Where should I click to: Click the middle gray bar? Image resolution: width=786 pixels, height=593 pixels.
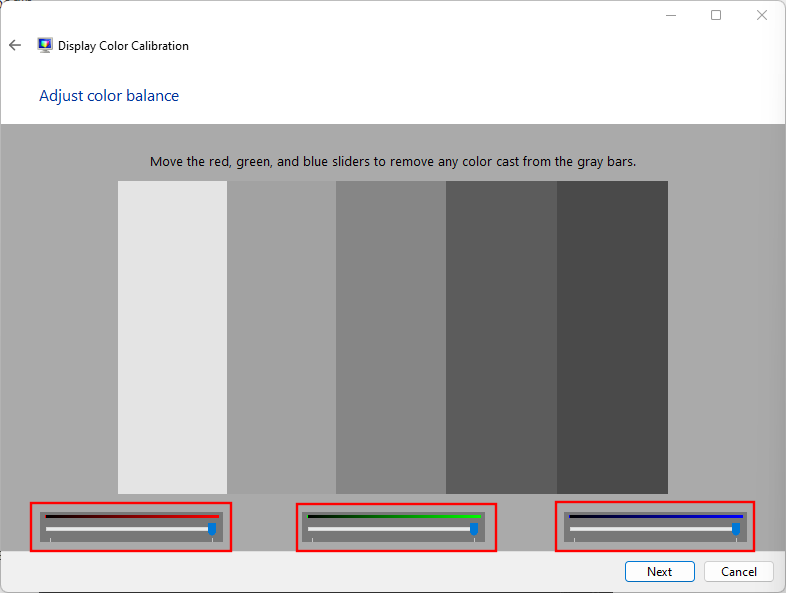click(x=391, y=337)
